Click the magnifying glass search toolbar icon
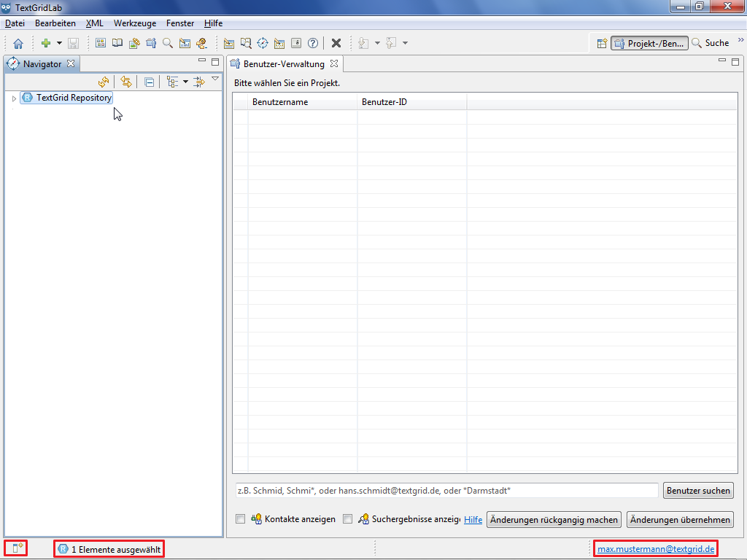The image size is (747, 560). [x=168, y=44]
